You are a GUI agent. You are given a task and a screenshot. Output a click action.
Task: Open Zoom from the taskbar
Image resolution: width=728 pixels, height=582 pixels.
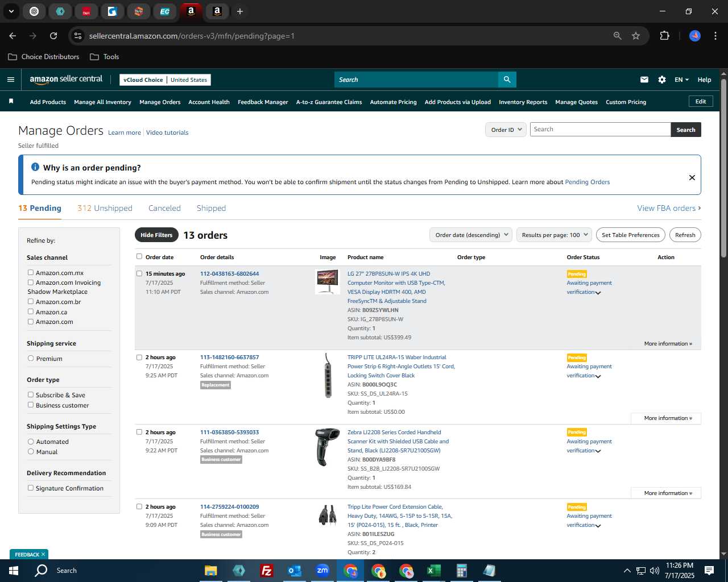(322, 571)
